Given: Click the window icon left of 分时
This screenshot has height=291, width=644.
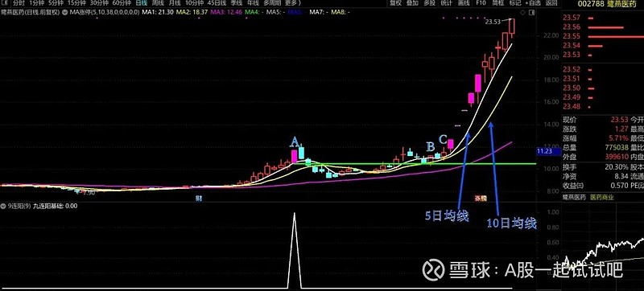Looking at the screenshot, I should 5,3.
